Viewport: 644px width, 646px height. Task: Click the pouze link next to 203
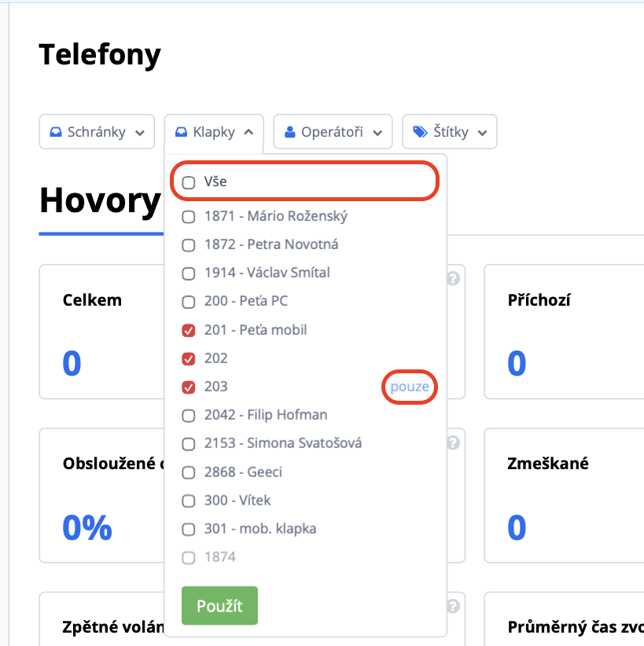pos(410,387)
